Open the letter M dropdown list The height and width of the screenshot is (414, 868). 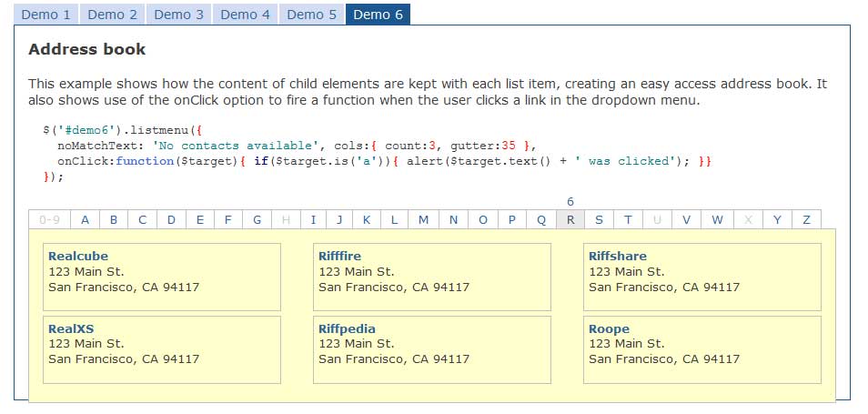point(424,219)
